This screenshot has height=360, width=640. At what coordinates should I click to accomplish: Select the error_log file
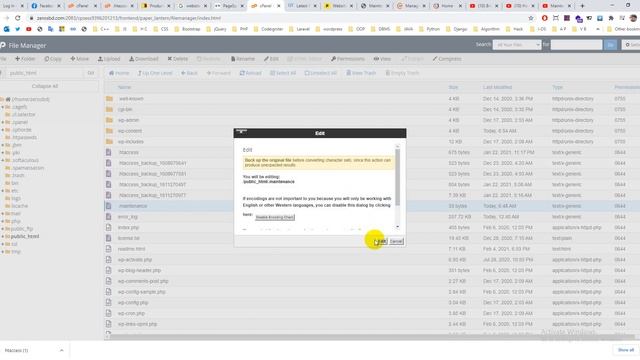tap(128, 217)
